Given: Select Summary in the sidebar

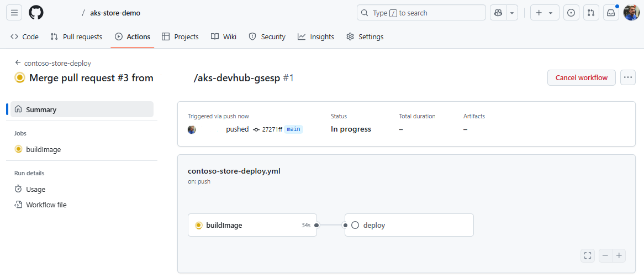Looking at the screenshot, I should click(82, 109).
